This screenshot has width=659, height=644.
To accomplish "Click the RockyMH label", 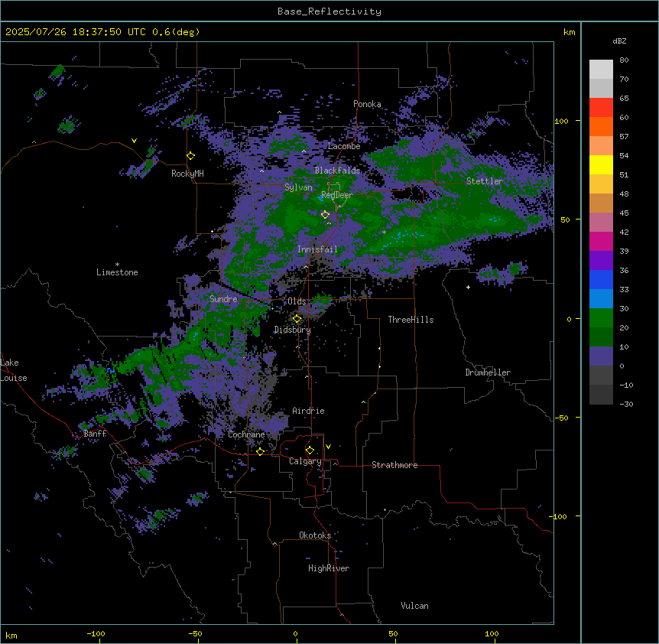I will tap(187, 174).
